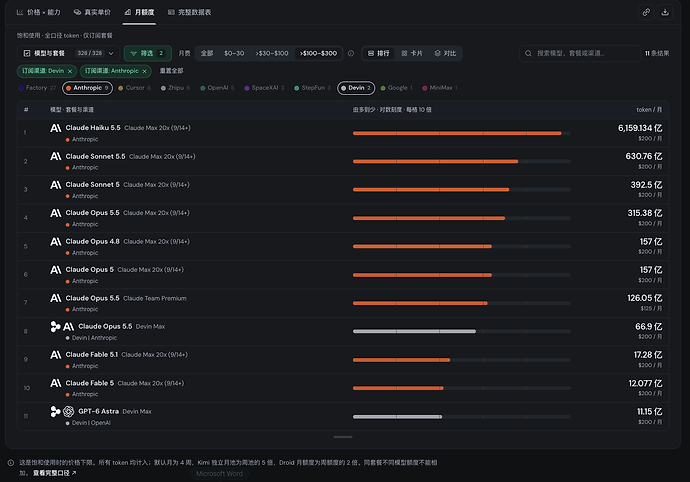The height and width of the screenshot is (482, 690).
Task: Toggle the Zhipu channel chip
Action: tap(175, 88)
